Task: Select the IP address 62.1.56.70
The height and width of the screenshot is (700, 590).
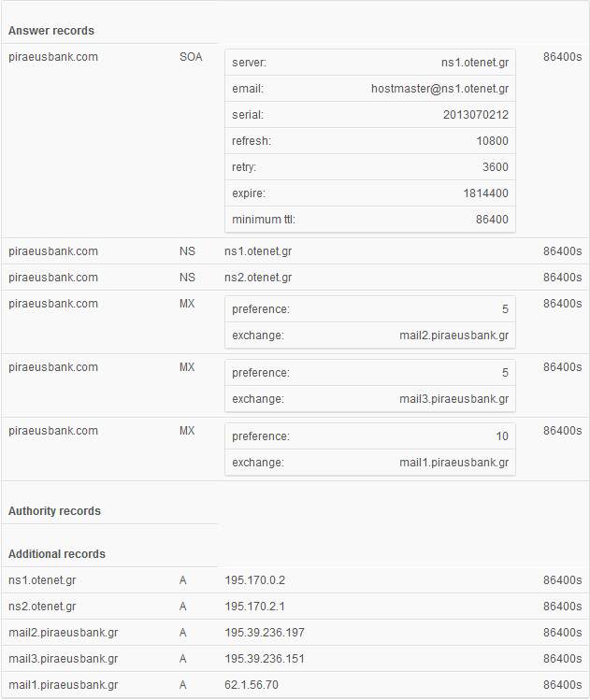Action: (252, 685)
